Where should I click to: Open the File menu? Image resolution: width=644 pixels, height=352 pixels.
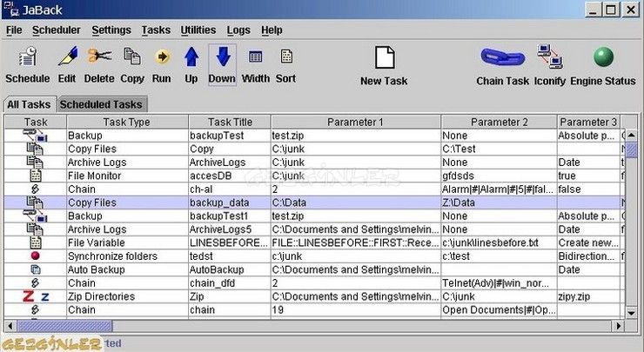[x=14, y=30]
